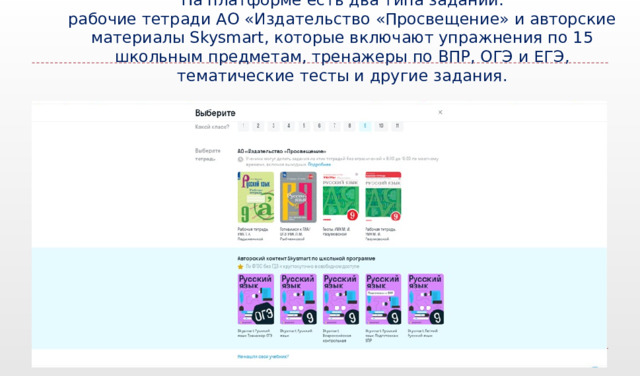Click the 'Выберите' dialog title
This screenshot has width=640, height=376.
coord(215,113)
